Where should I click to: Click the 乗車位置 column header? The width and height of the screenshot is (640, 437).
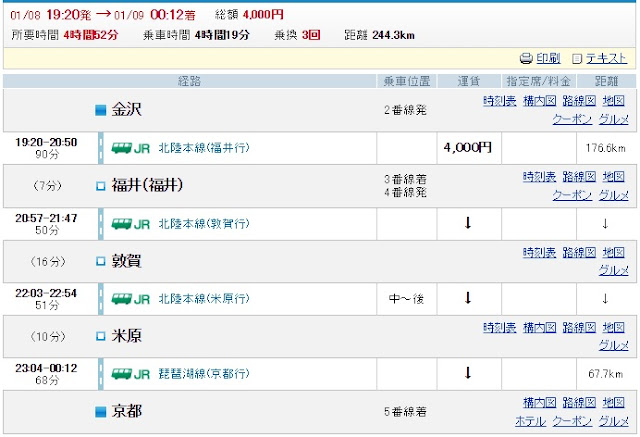pos(407,81)
